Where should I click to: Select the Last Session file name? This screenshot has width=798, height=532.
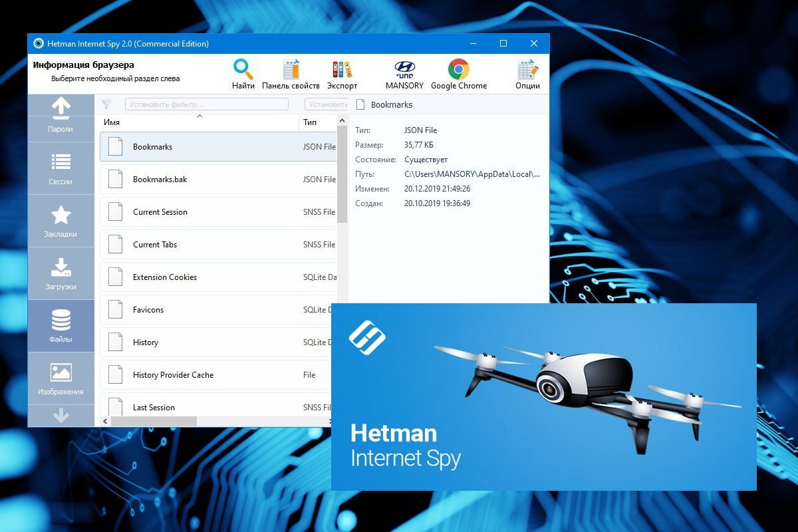[x=154, y=407]
